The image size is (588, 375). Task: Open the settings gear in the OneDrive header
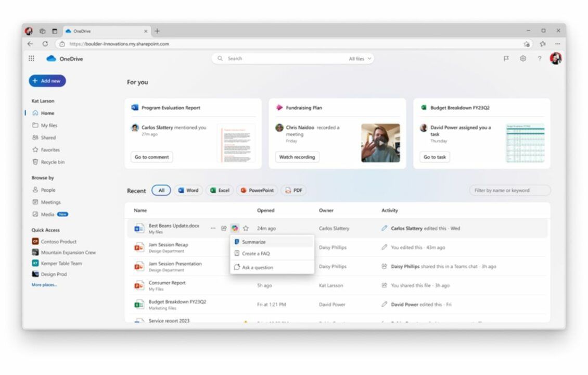[x=522, y=59]
